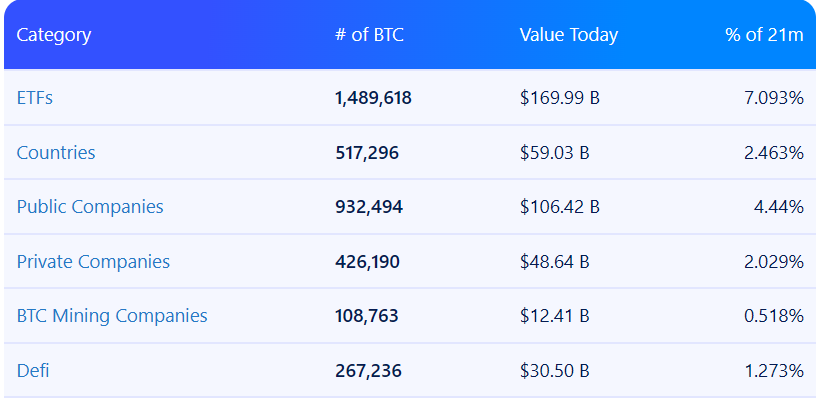Click the # of BTC column header
This screenshot has height=402, width=827.
click(369, 35)
